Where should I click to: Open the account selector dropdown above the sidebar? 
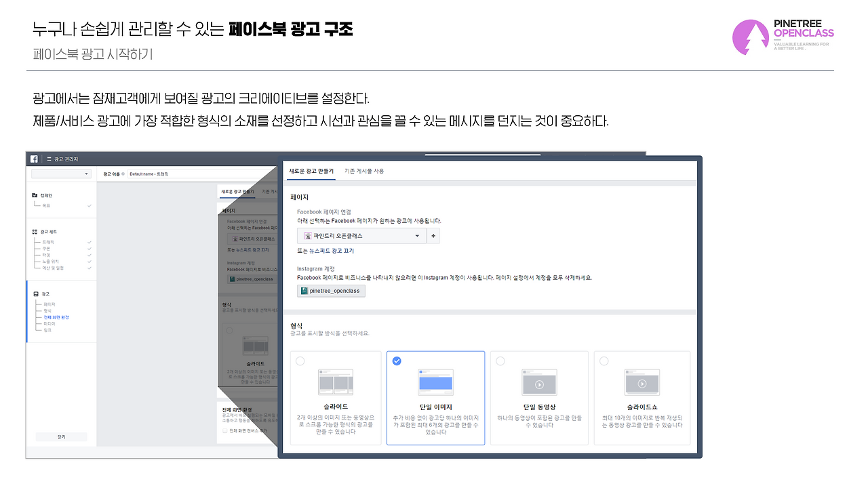60,174
